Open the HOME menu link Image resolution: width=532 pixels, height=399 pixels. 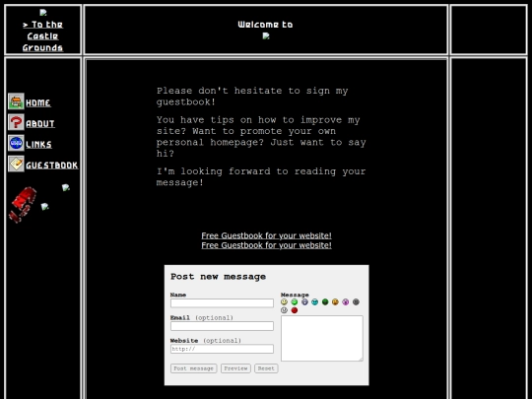(x=38, y=102)
